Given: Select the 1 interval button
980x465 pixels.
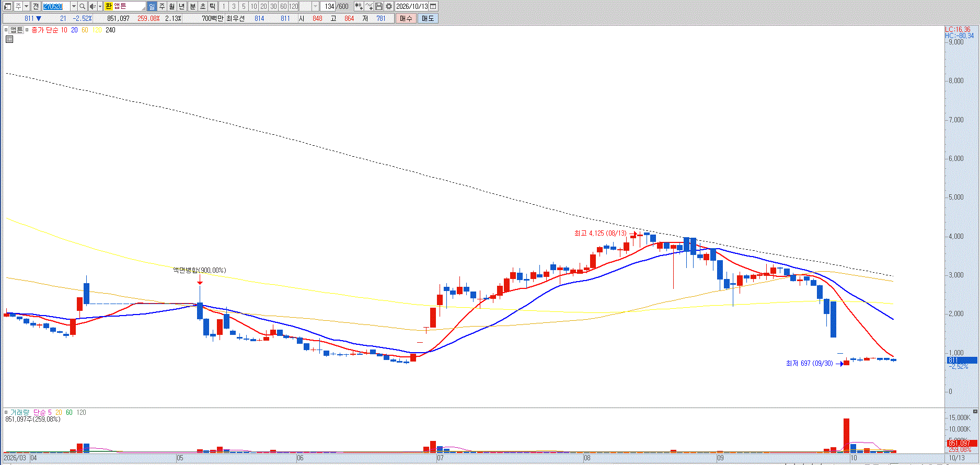Looking at the screenshot, I should (224, 6).
